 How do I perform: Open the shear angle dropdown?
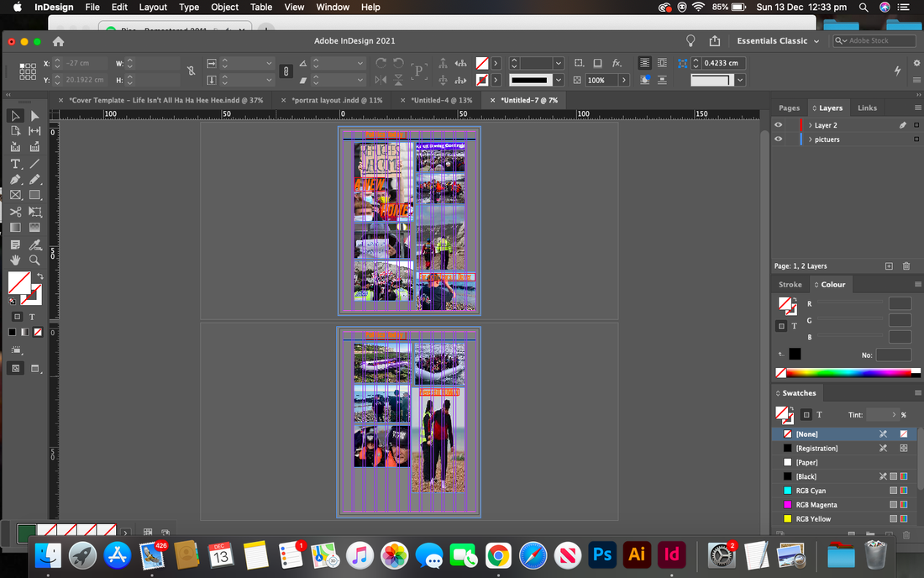click(x=360, y=80)
